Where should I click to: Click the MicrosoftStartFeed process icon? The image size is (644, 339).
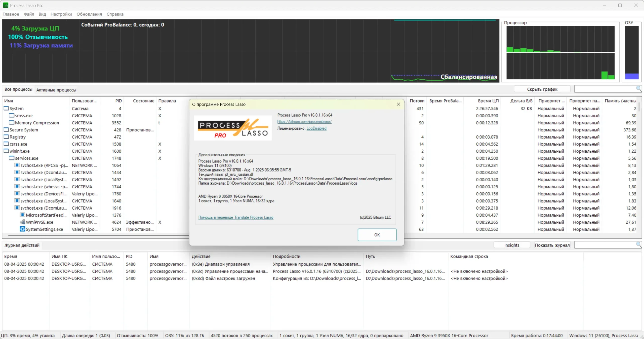click(x=22, y=215)
